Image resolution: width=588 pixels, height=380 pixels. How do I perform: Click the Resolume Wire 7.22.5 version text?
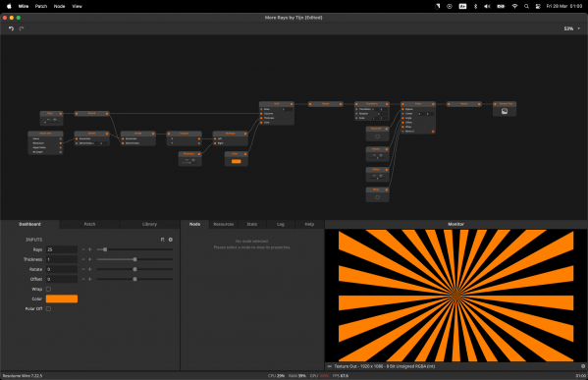click(x=23, y=375)
